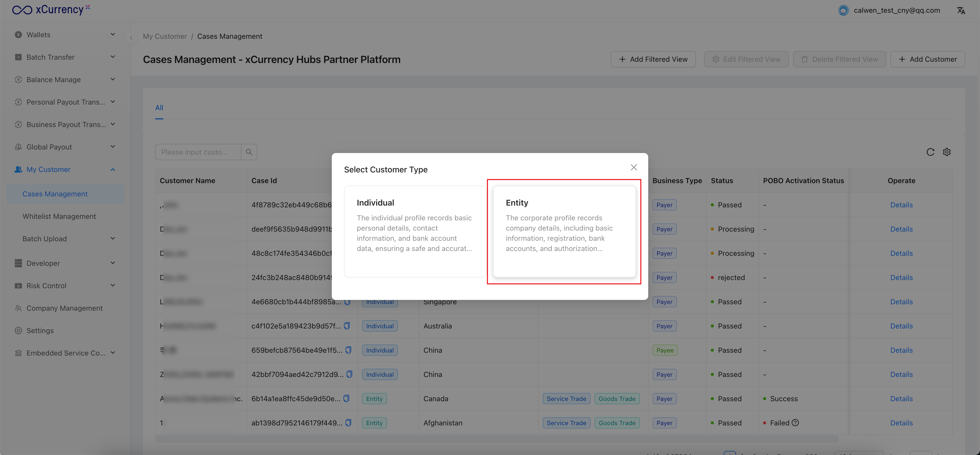Click the user avatar icon
The image size is (980, 455).
coord(843,10)
